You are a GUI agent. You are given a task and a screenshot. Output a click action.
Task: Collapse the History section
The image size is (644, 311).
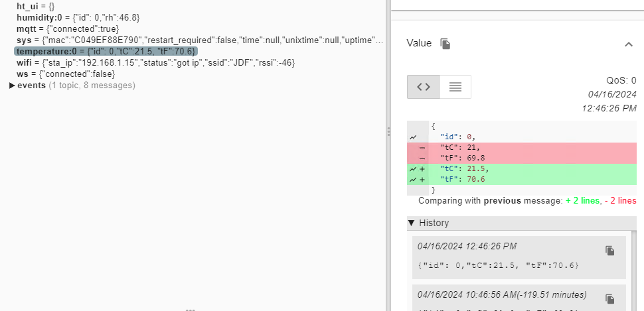coord(412,223)
